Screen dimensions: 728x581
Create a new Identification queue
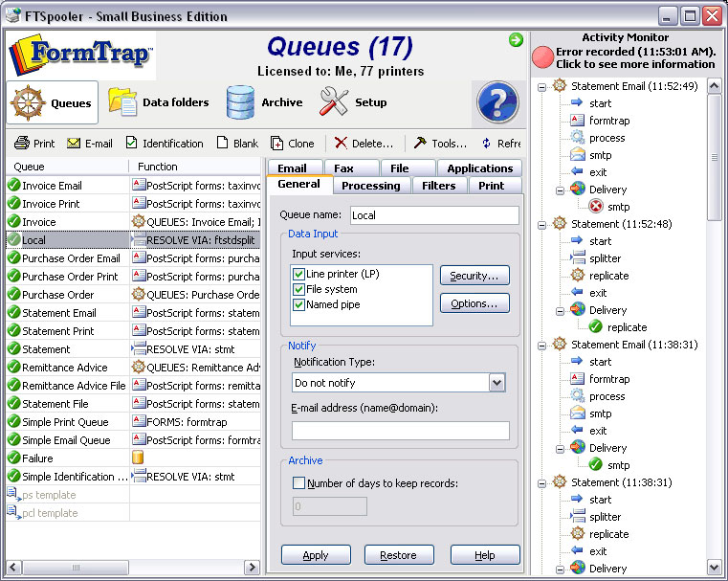165,143
